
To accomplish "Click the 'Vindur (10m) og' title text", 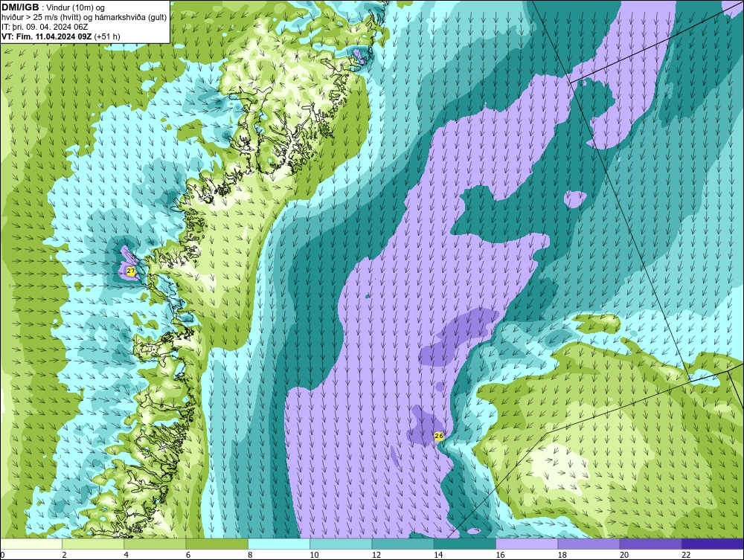I will click(76, 8).
